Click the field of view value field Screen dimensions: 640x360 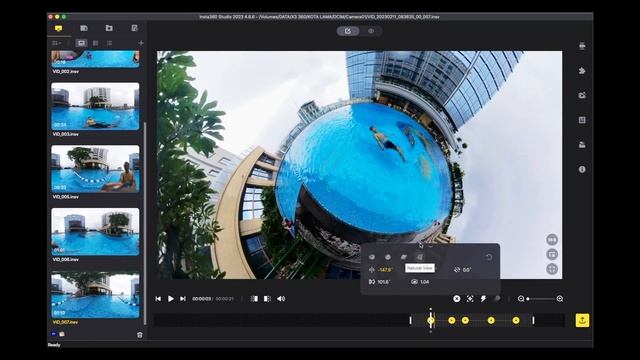point(383,282)
